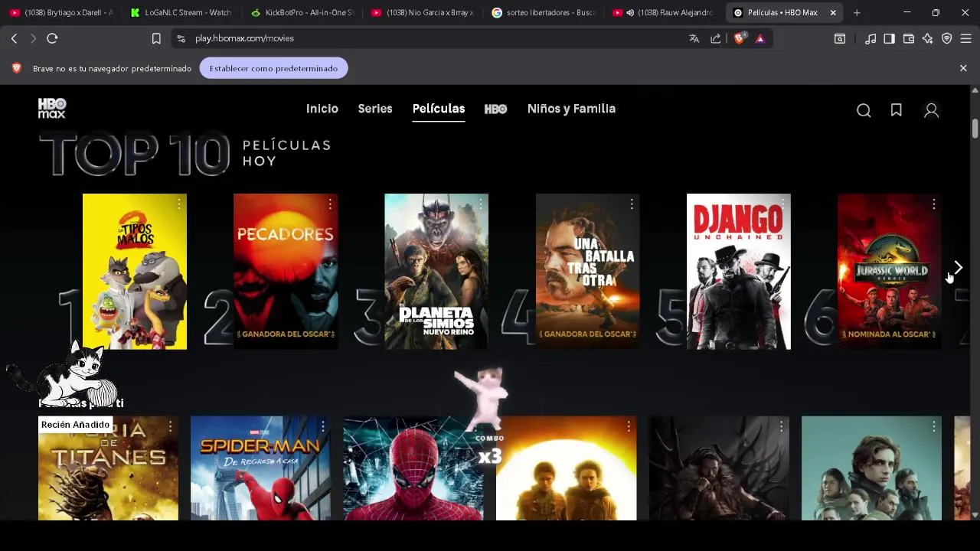The image size is (980, 551).
Task: Open the translate page icon
Action: [694, 38]
